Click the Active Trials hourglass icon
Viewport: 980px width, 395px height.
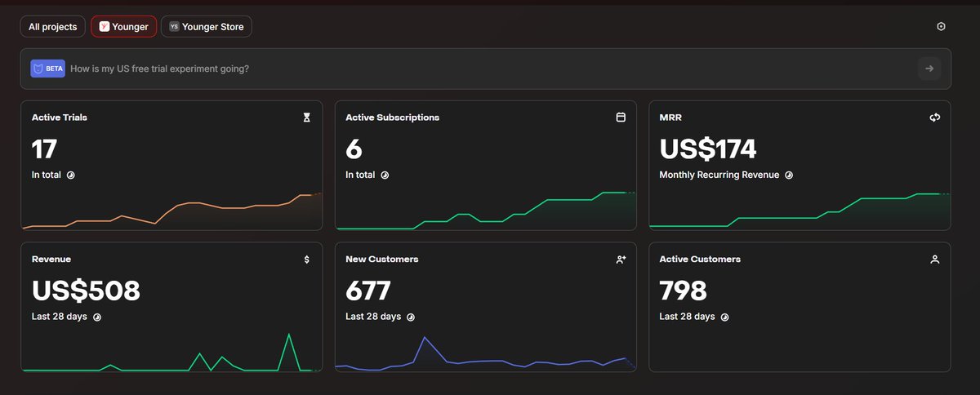tap(307, 118)
